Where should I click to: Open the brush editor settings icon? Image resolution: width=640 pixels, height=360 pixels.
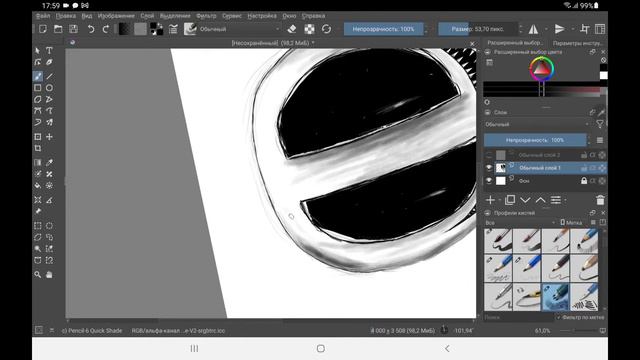173,29
